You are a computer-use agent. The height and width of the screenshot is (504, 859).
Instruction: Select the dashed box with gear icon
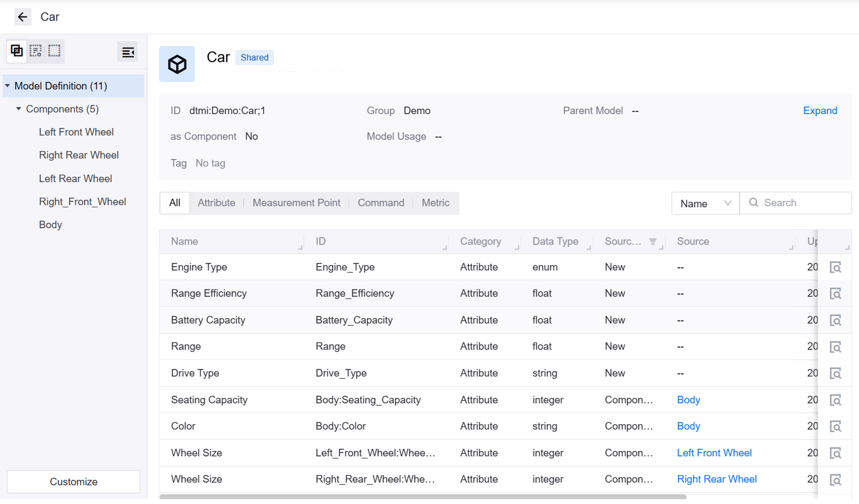pos(36,51)
